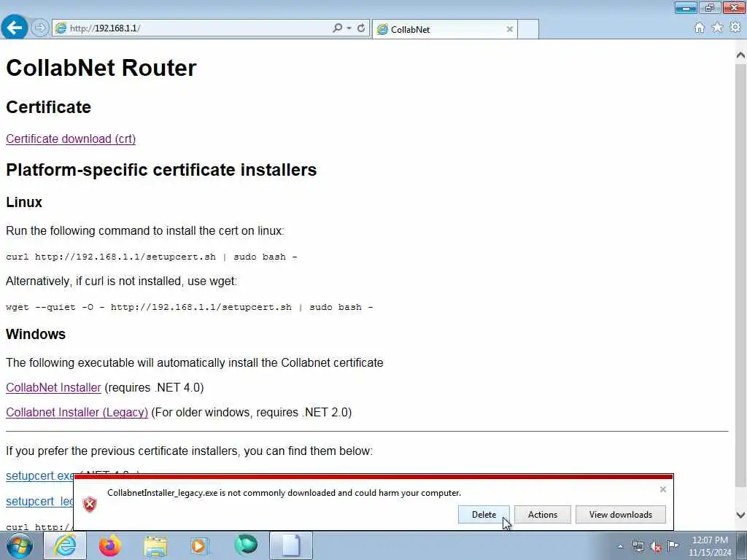Click the network tray icon
The image size is (747, 560).
(638, 546)
